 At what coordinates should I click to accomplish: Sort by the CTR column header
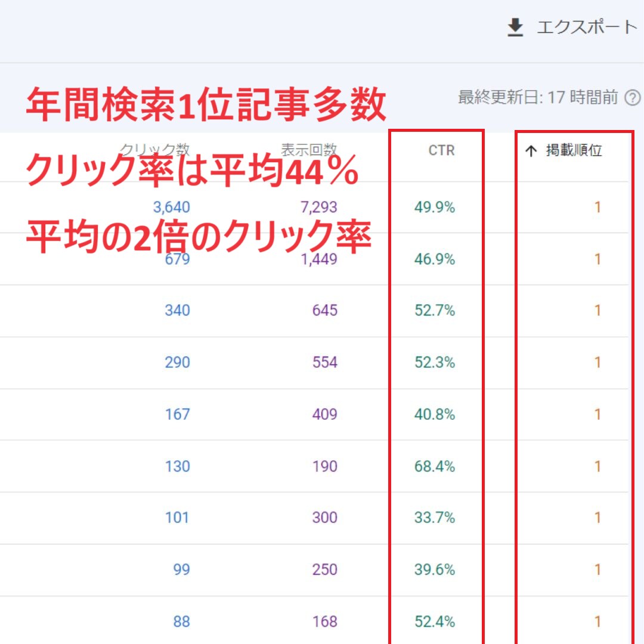click(441, 150)
